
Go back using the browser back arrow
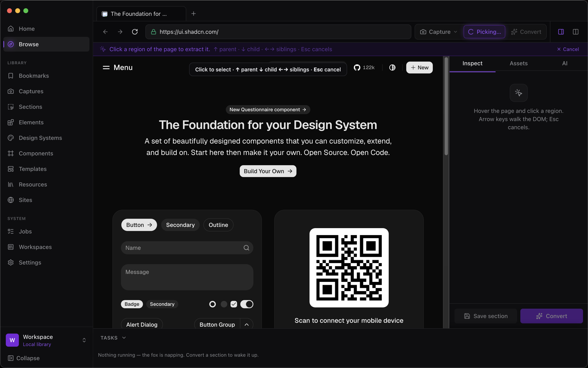pyautogui.click(x=105, y=32)
